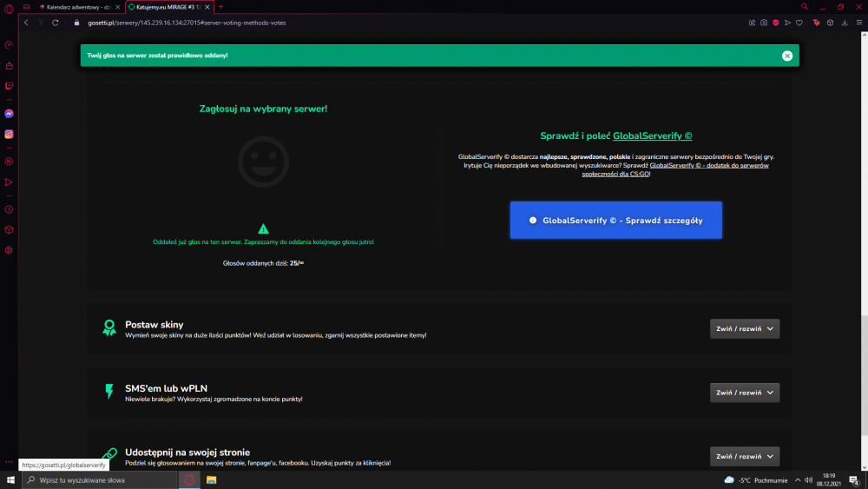Open the notification center icon
The height and width of the screenshot is (489, 868).
(854, 480)
